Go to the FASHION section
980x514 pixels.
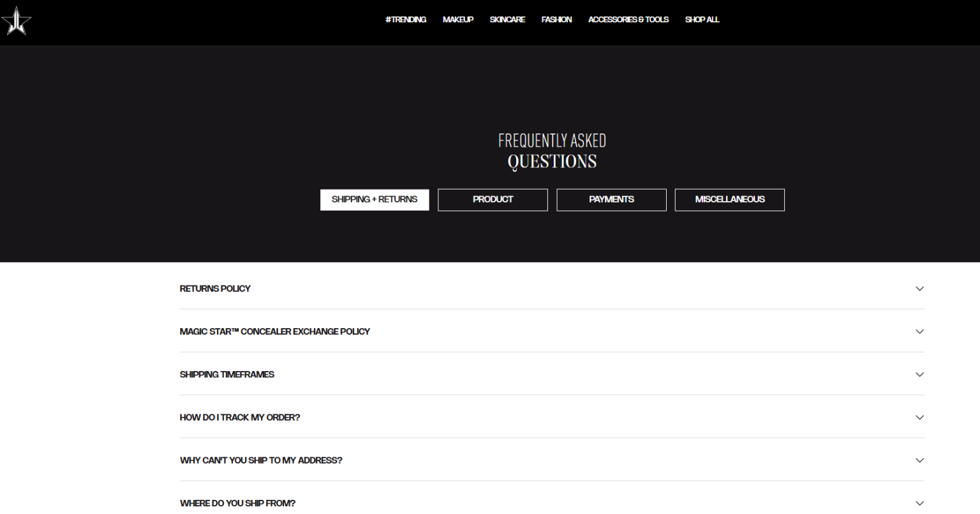pyautogui.click(x=556, y=20)
